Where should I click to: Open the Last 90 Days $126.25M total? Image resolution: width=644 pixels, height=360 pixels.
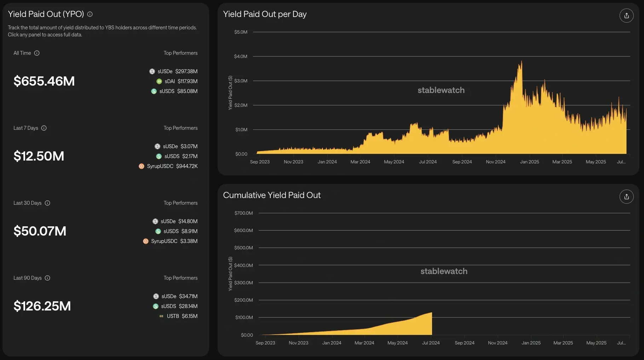pyautogui.click(x=42, y=306)
